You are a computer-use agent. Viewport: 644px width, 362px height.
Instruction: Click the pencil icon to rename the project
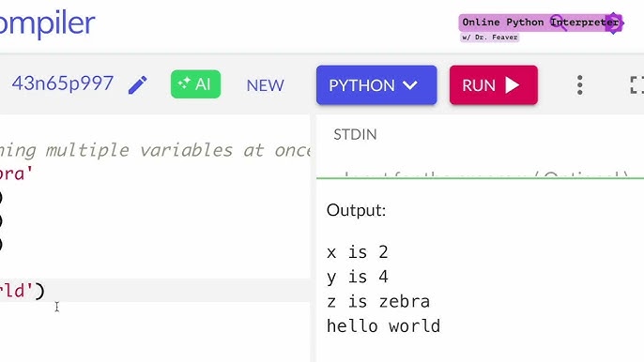pyautogui.click(x=138, y=85)
